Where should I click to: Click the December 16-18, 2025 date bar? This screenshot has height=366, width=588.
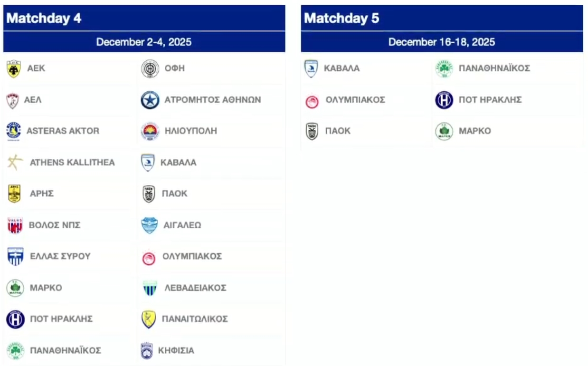tap(441, 42)
